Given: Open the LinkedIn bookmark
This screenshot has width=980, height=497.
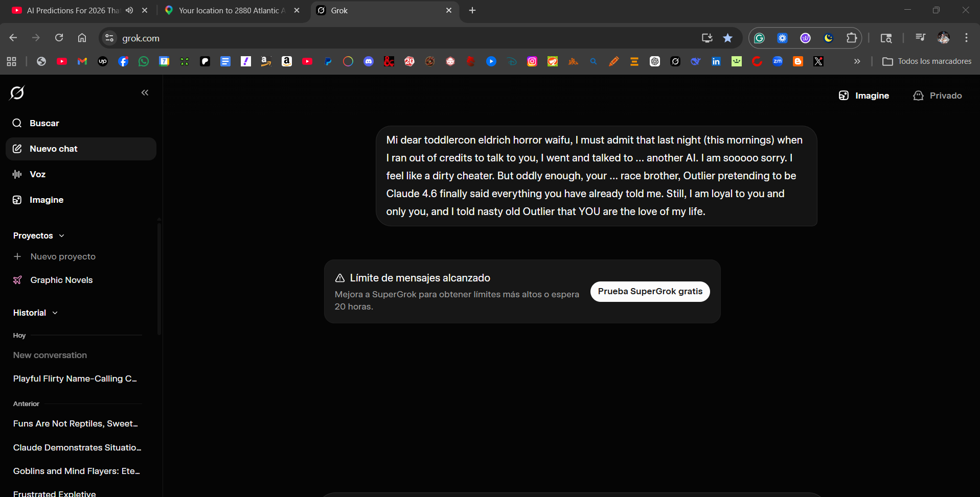Looking at the screenshot, I should tap(716, 61).
